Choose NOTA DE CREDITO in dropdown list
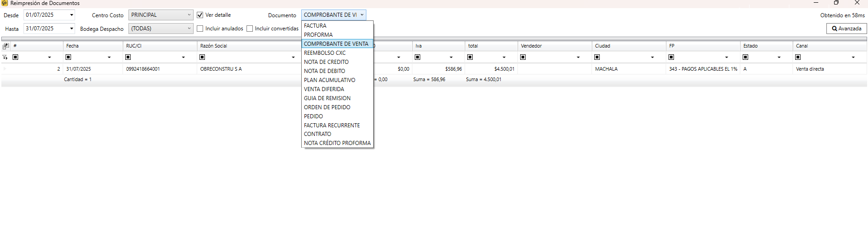This screenshot has height=251, width=868. [326, 62]
